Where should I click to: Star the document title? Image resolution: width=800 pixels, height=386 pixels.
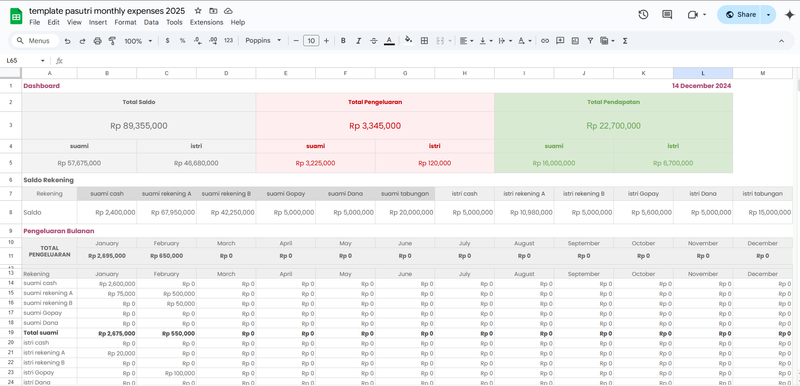(198, 11)
